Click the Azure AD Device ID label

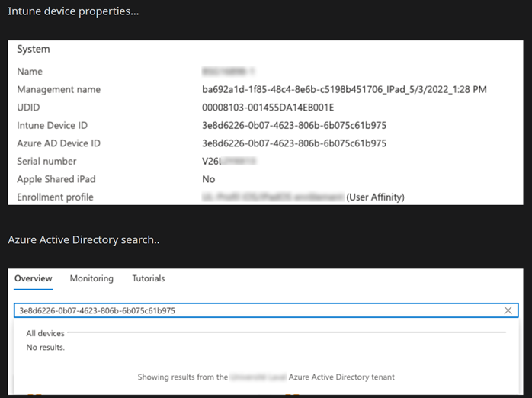(x=59, y=143)
